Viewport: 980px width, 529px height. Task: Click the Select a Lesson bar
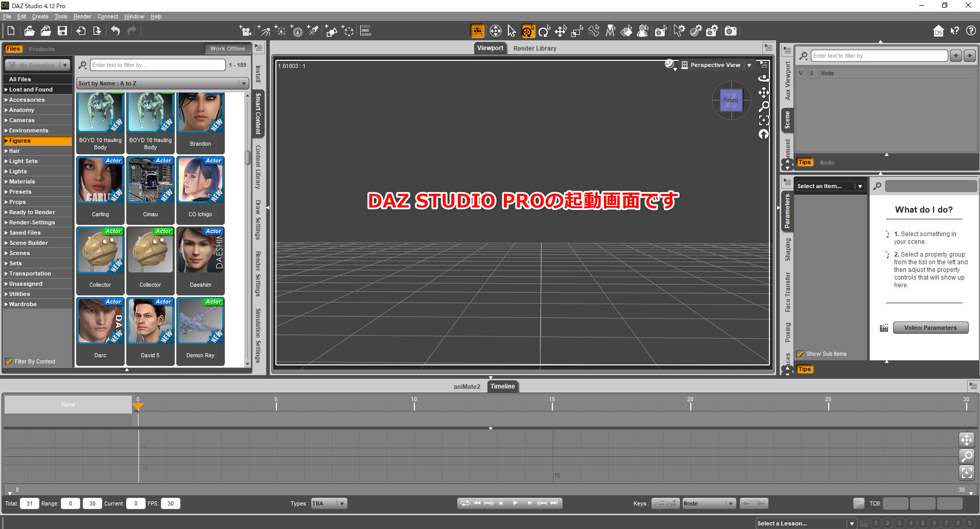coord(802,523)
